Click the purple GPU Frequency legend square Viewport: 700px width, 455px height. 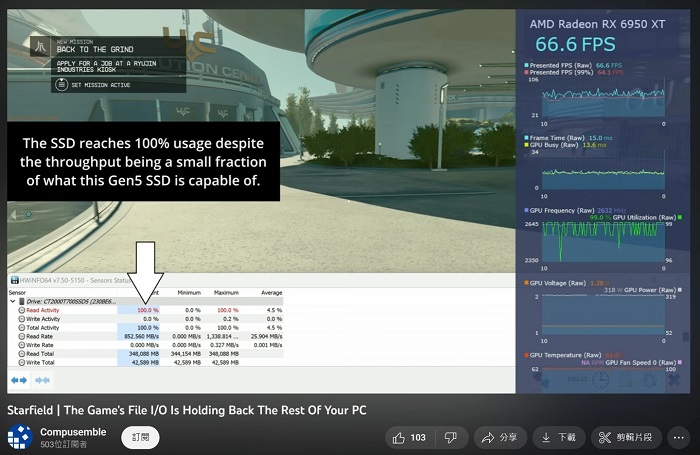tap(526, 210)
